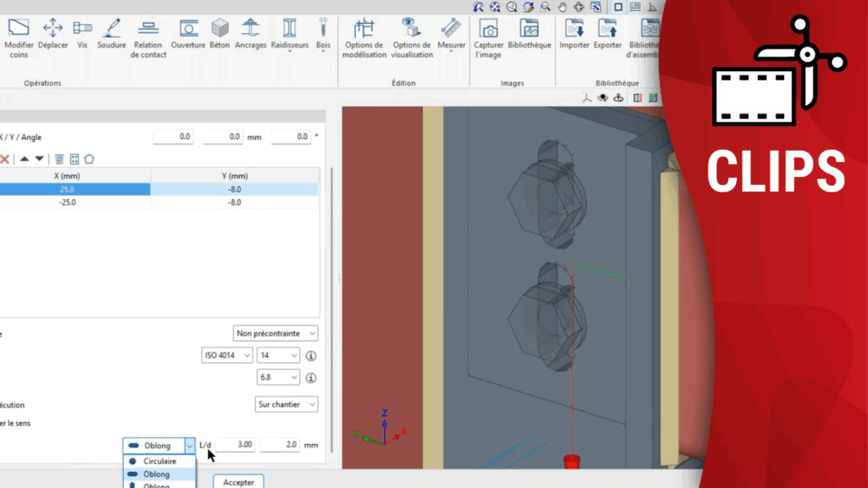The height and width of the screenshot is (488, 868).
Task: Expand the ISO 4014 bolt standard dropdown
Action: click(x=226, y=356)
